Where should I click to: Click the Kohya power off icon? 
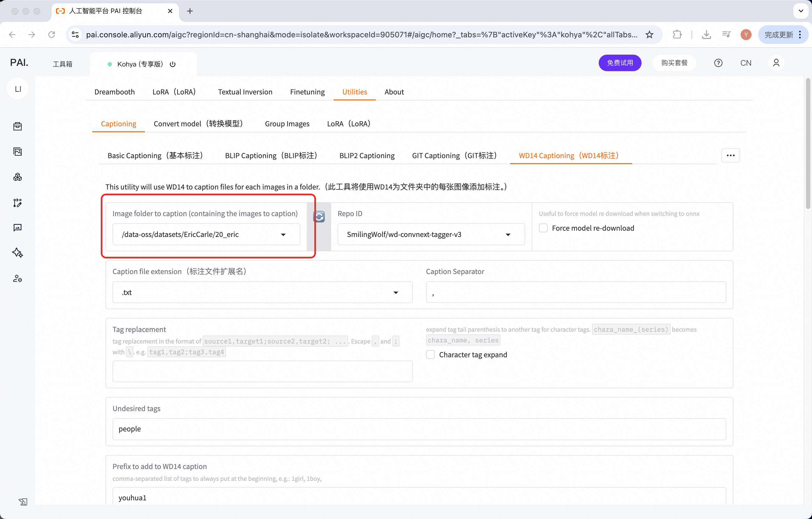173,64
